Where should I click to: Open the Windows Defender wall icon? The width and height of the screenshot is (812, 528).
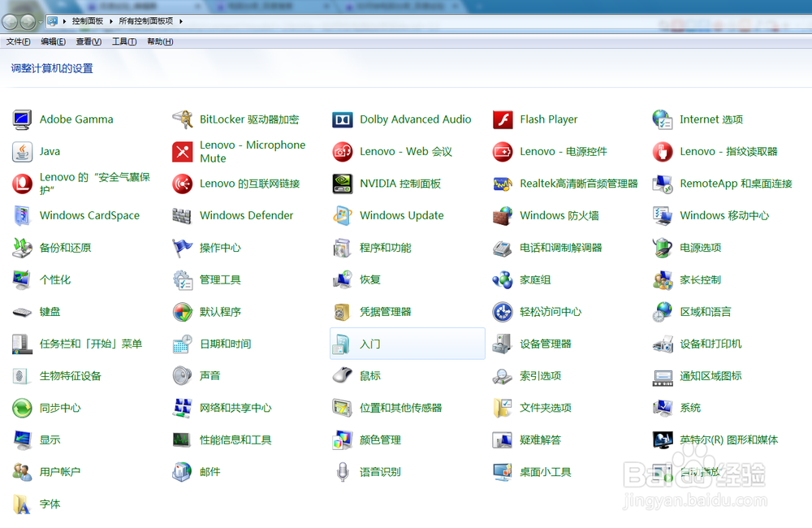pyautogui.click(x=182, y=215)
